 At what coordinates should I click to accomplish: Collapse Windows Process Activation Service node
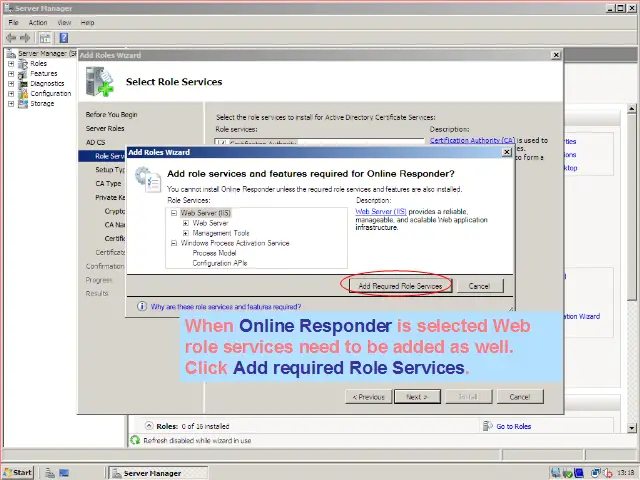174,243
